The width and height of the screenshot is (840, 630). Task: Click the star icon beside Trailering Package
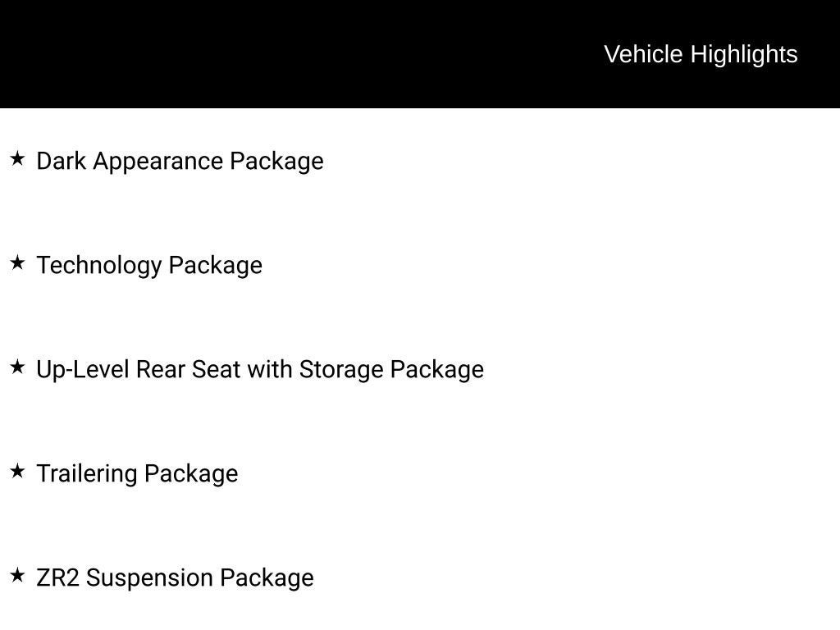click(17, 471)
